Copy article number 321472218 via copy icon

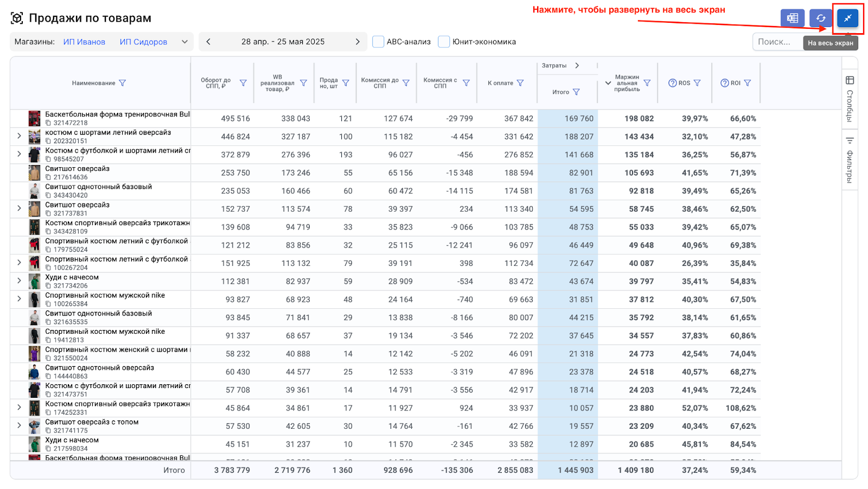click(x=48, y=123)
